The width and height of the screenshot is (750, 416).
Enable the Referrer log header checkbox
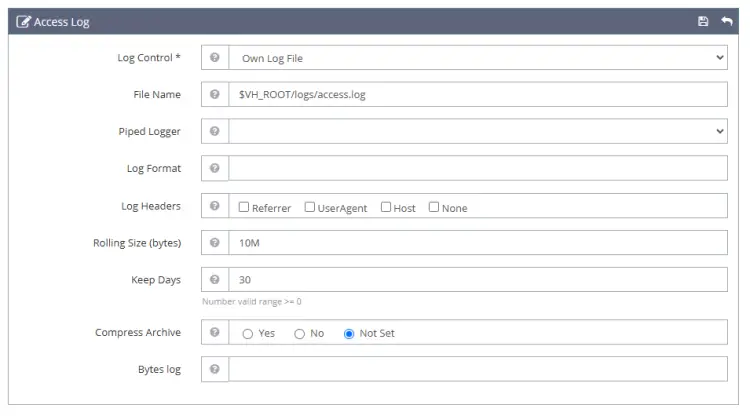point(244,207)
